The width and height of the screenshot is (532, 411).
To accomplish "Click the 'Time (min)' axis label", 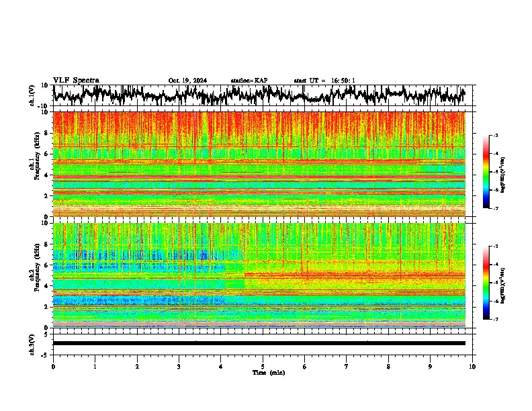I will coord(269,373).
